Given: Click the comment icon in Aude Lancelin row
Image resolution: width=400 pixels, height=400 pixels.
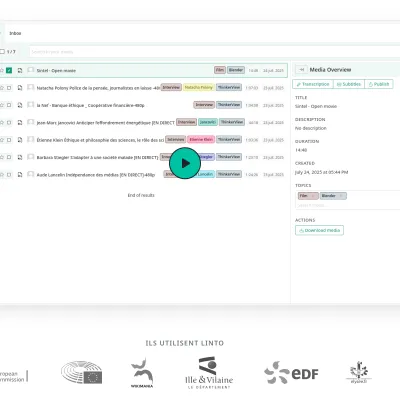Looking at the screenshot, I should click(x=31, y=174).
